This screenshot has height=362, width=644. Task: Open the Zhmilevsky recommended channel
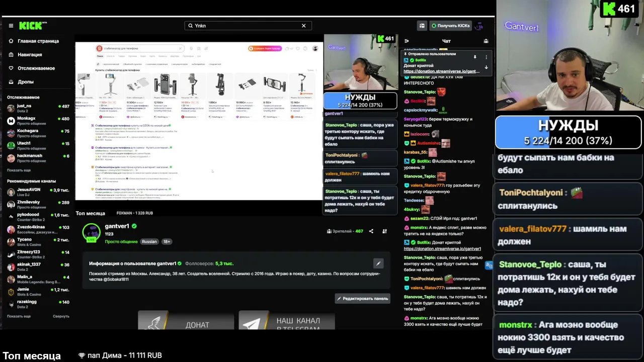coord(38,205)
